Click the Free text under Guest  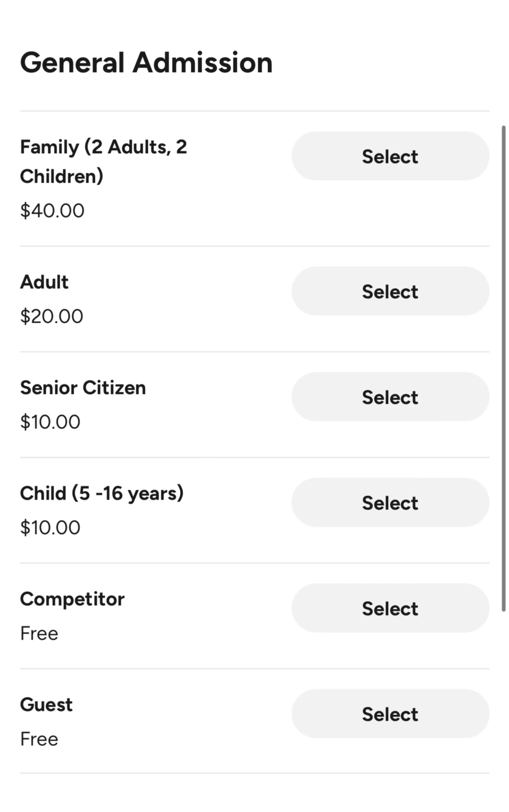[x=39, y=739]
